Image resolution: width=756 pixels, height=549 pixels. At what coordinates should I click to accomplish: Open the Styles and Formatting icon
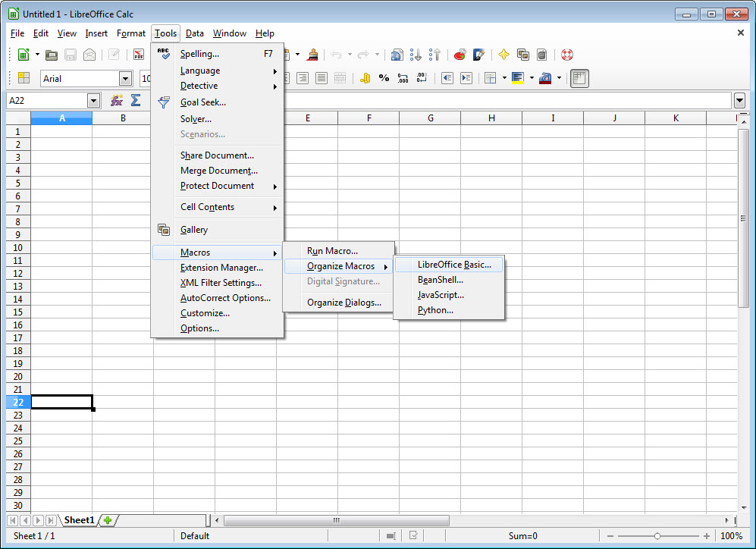(24, 78)
